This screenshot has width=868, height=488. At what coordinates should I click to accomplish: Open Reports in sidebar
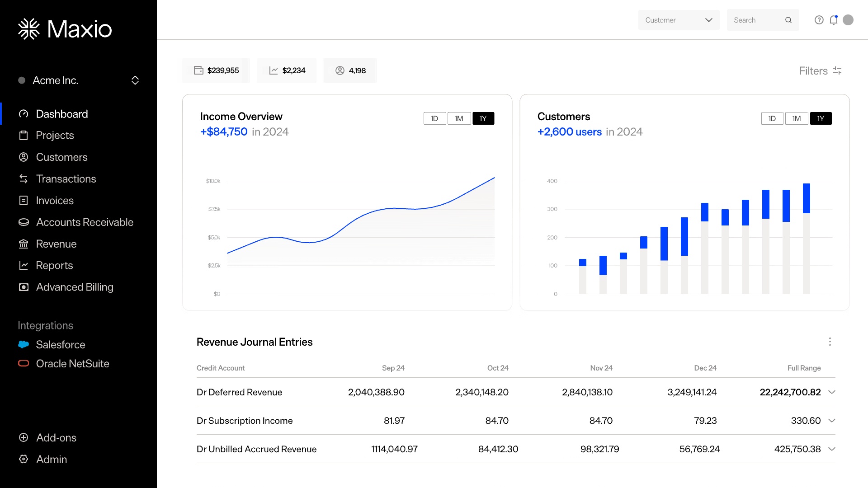(54, 266)
